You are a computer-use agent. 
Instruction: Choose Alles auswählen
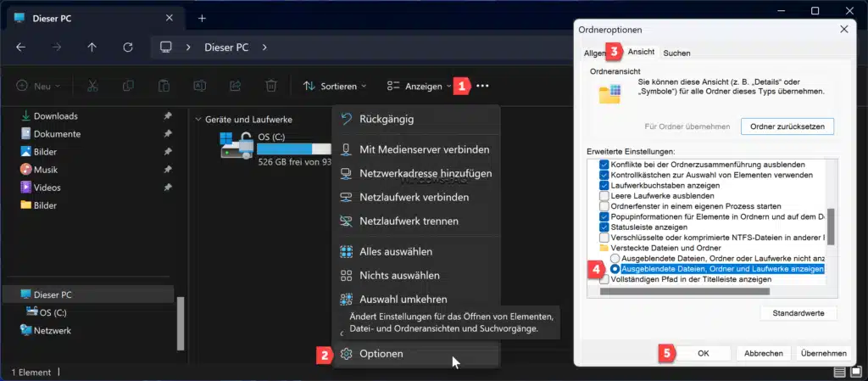coord(415,251)
